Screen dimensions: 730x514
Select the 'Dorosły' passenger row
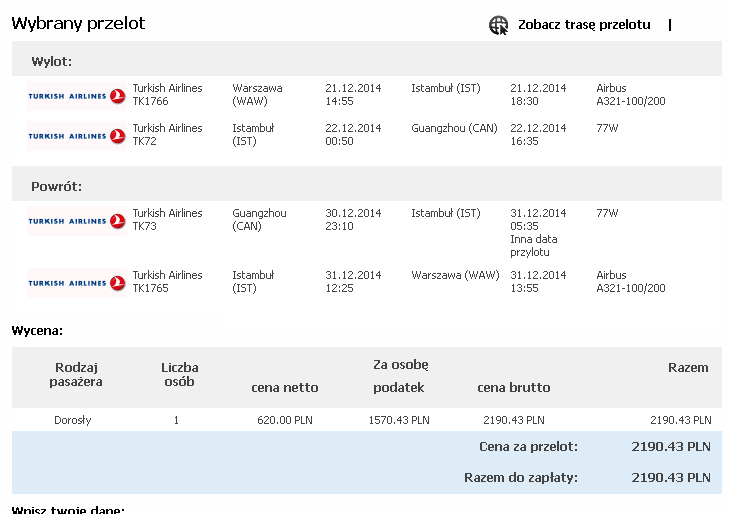(x=367, y=420)
